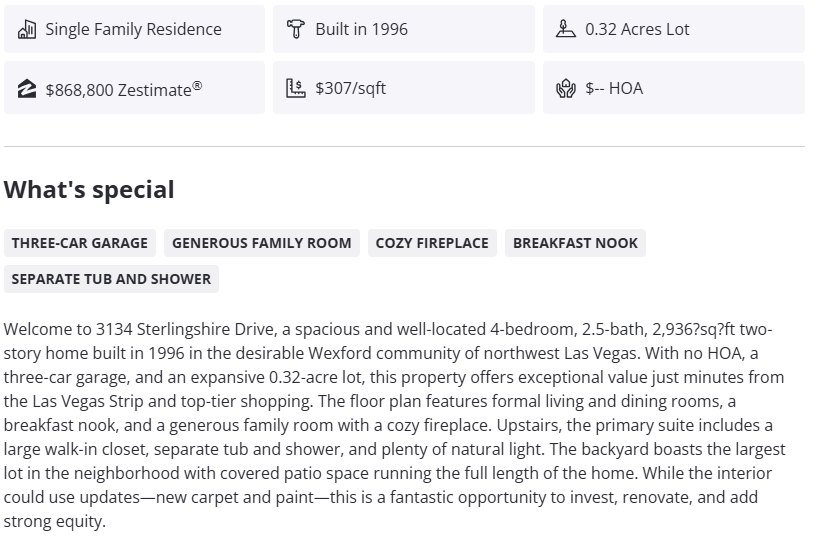This screenshot has height=538, width=823.
Task: Choose the COZY FIREPLACE tag
Action: coord(432,243)
